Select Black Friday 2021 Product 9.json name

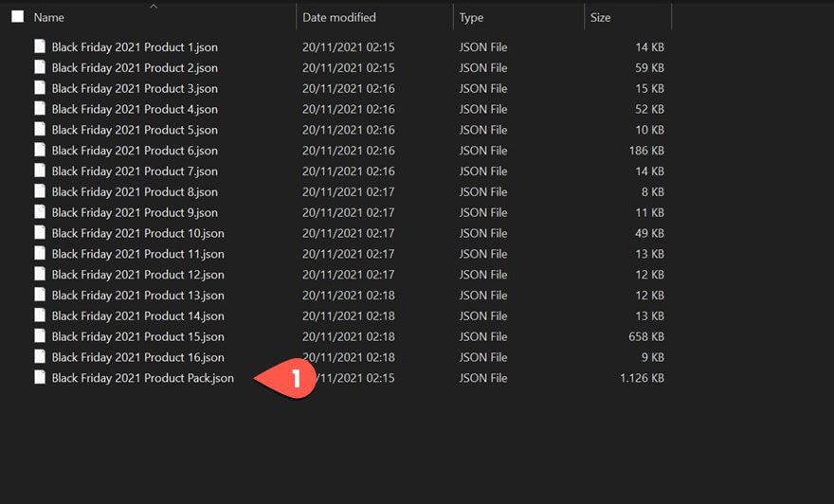[135, 213]
